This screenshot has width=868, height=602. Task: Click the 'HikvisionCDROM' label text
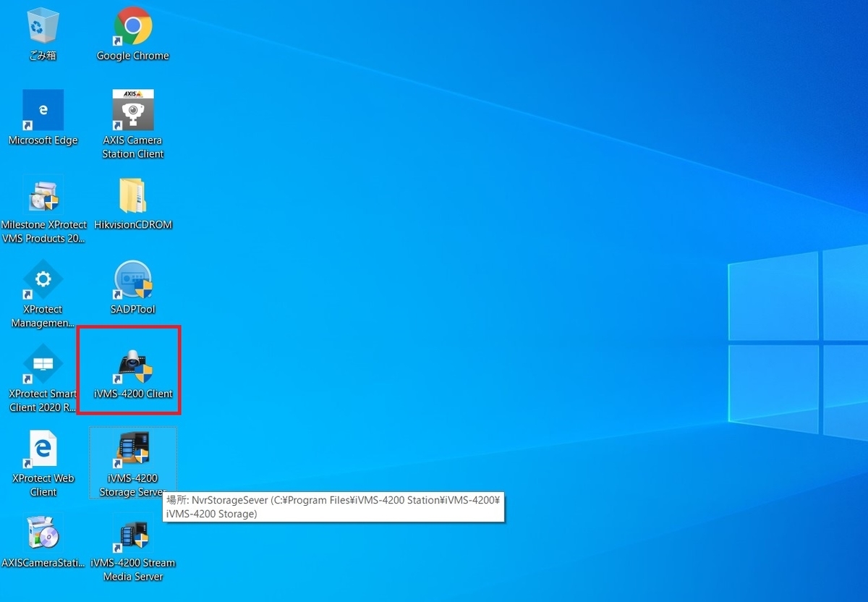pyautogui.click(x=133, y=225)
